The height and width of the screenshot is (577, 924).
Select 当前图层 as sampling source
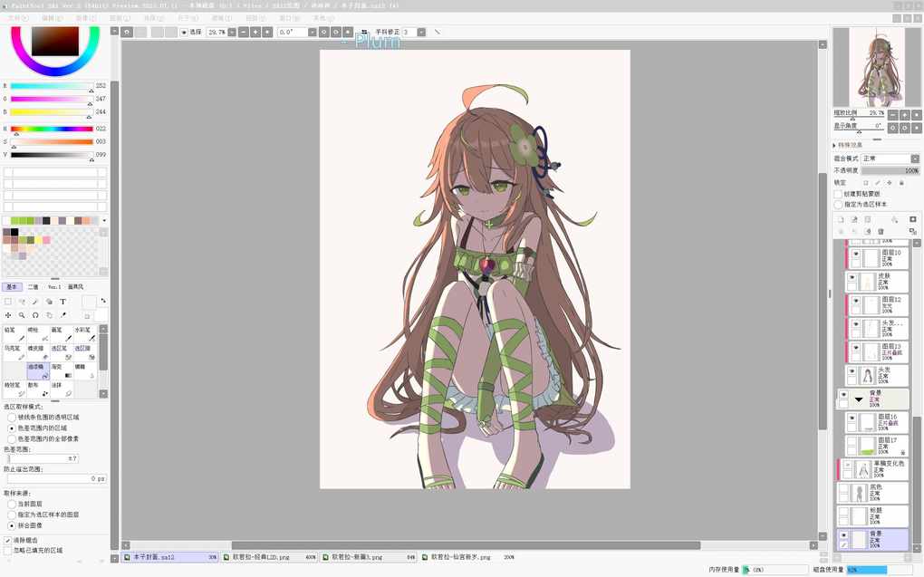[12, 504]
